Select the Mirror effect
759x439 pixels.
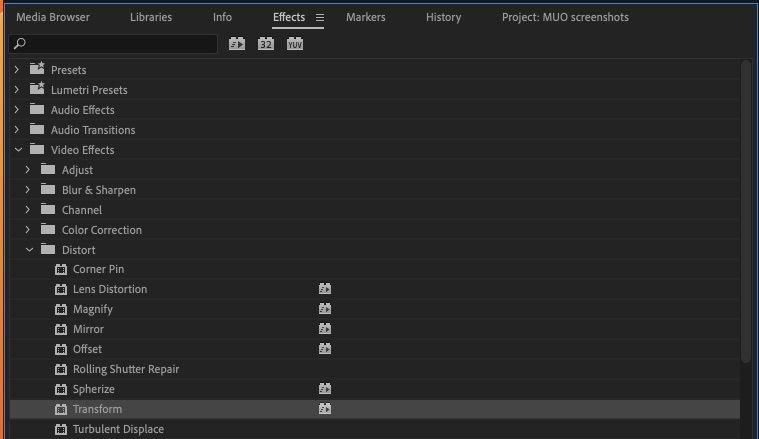tap(88, 329)
